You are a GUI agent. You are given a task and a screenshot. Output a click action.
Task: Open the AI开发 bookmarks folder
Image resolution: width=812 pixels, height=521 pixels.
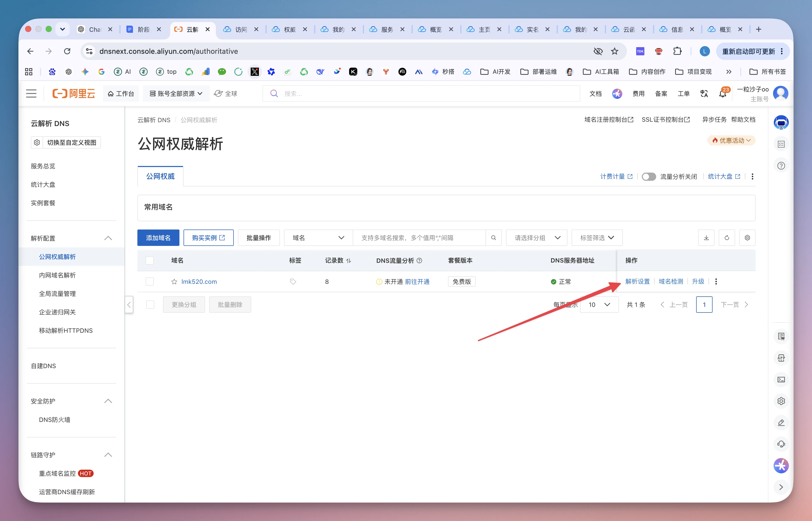point(495,72)
